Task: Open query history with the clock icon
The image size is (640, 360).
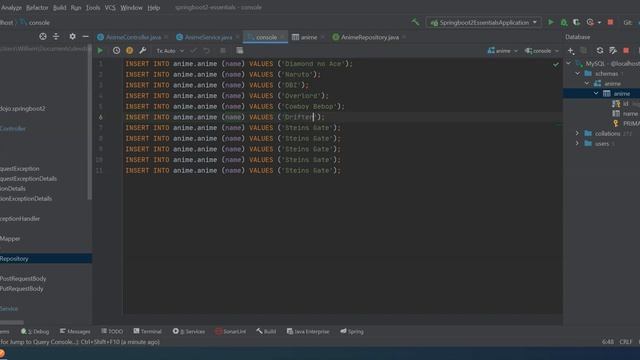Action: [x=116, y=50]
